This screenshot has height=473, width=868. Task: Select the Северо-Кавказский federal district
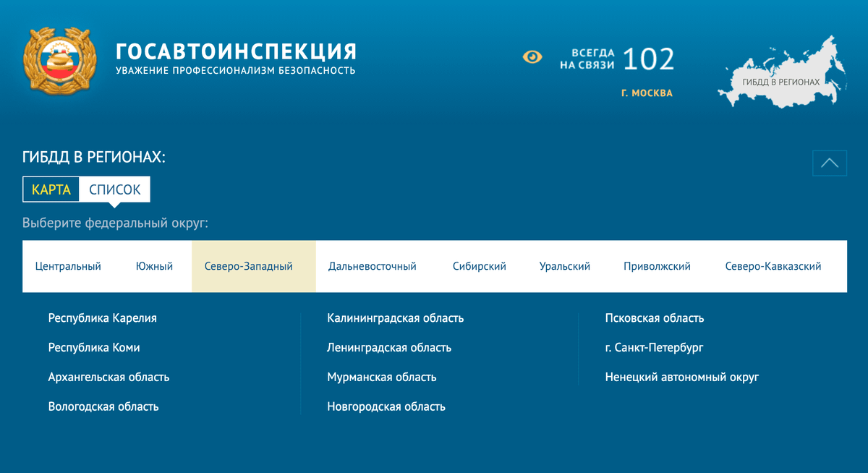click(x=773, y=266)
